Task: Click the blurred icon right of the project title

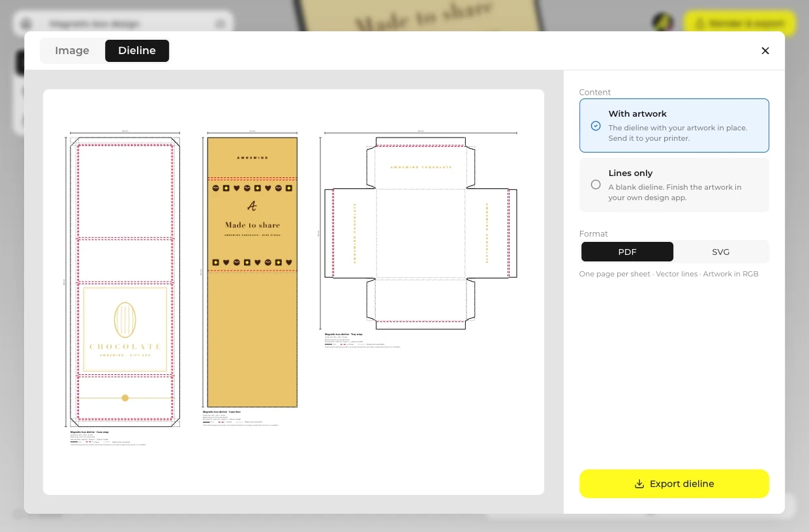Action: tap(220, 23)
